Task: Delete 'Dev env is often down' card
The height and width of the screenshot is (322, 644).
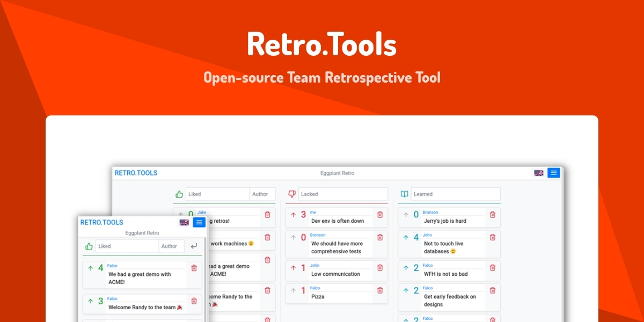Action: pyautogui.click(x=380, y=215)
